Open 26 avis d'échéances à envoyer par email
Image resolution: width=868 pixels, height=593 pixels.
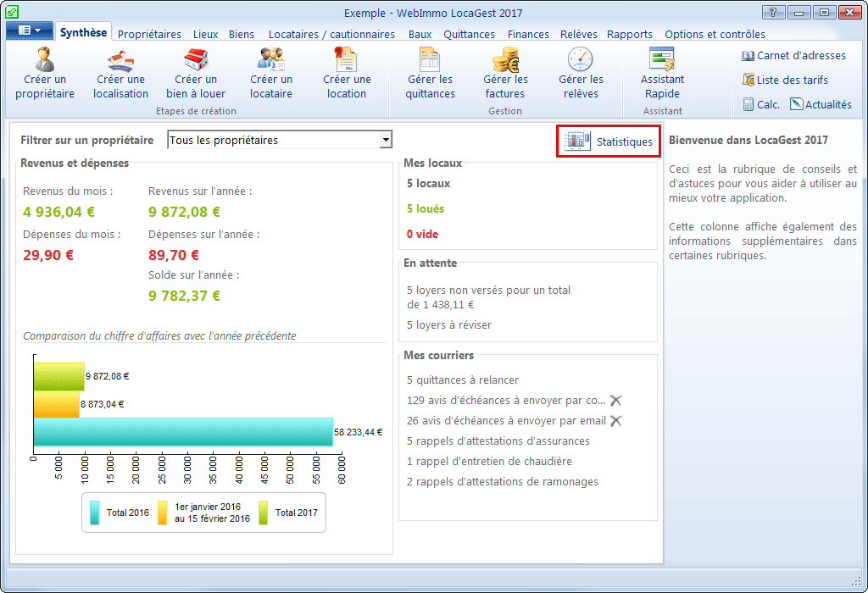pos(506,421)
